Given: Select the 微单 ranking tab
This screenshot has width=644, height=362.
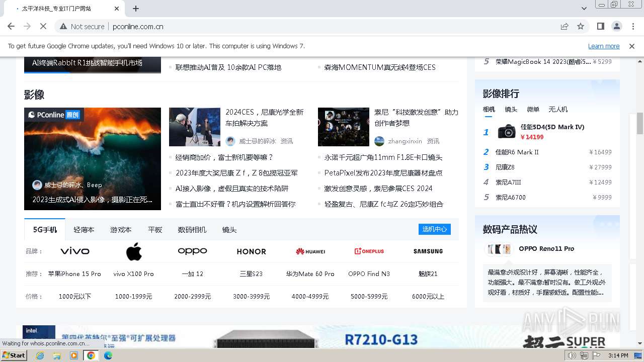Looking at the screenshot, I should coord(533,109).
